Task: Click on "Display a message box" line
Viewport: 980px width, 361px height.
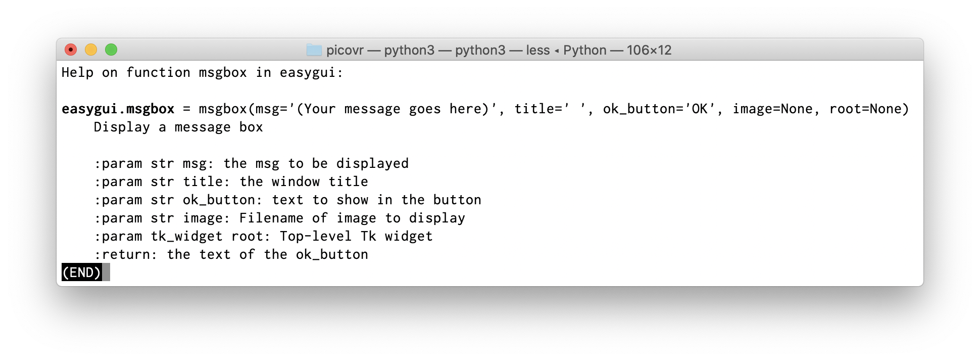Action: tap(178, 127)
